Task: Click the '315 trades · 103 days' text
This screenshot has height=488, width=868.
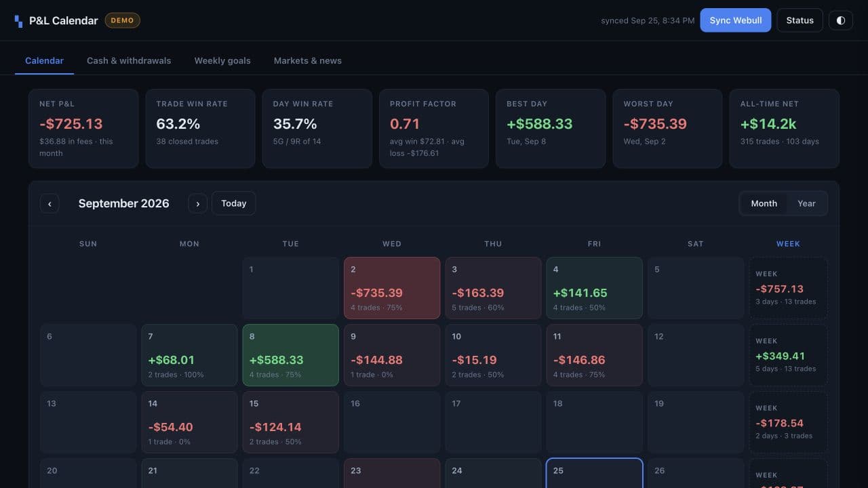Action: [780, 142]
